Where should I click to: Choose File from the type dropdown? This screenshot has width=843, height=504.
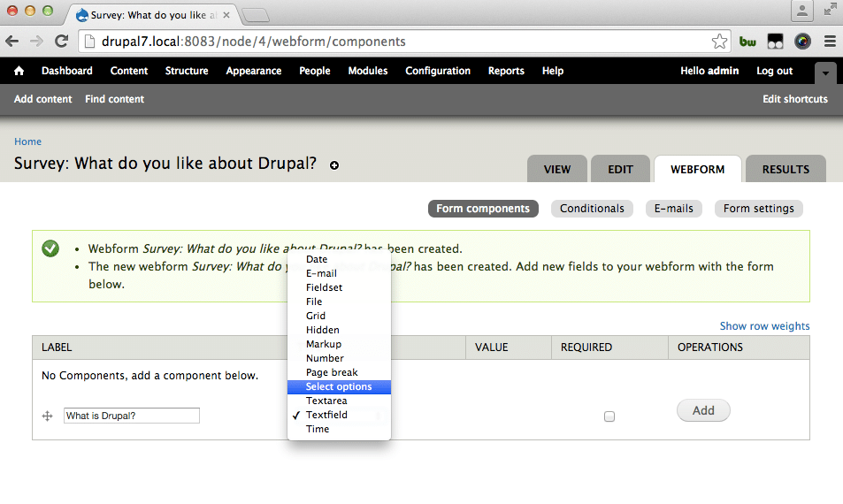click(340, 302)
